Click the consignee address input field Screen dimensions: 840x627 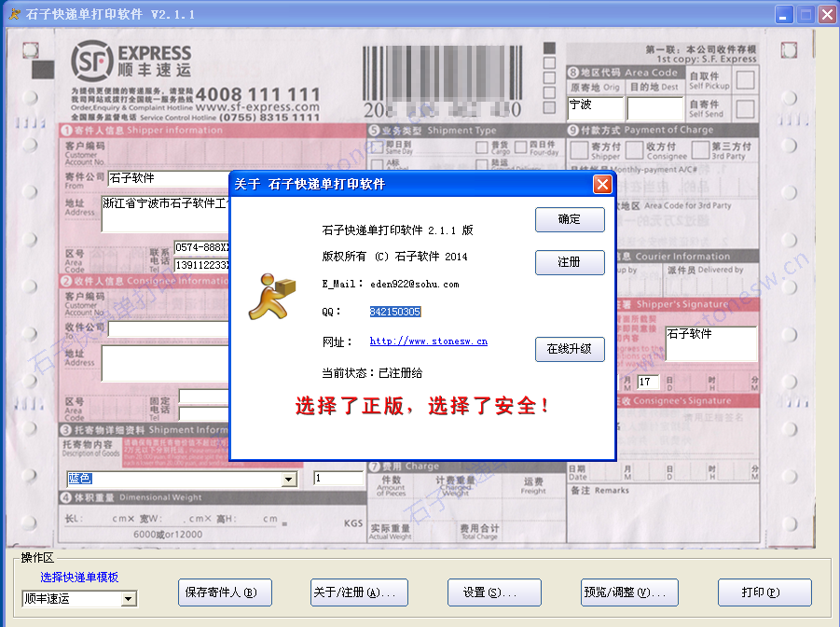pyautogui.click(x=166, y=364)
